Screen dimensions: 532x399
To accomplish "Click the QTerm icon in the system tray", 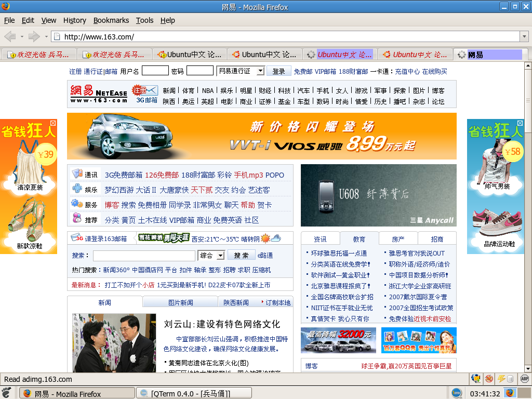I will tap(456, 393).
